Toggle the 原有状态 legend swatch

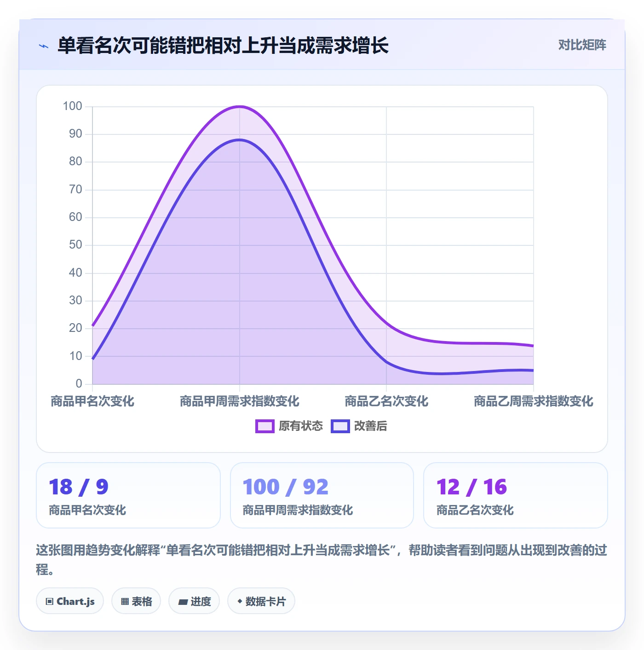264,426
